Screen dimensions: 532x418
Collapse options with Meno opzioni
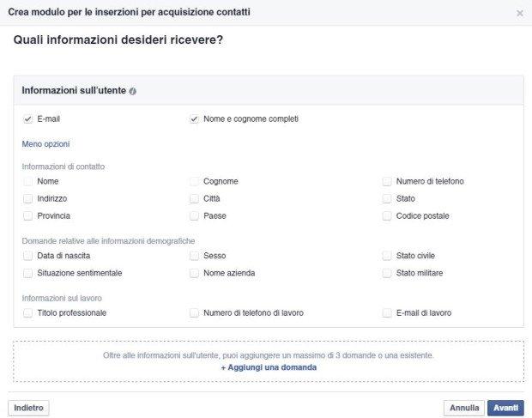(45, 144)
